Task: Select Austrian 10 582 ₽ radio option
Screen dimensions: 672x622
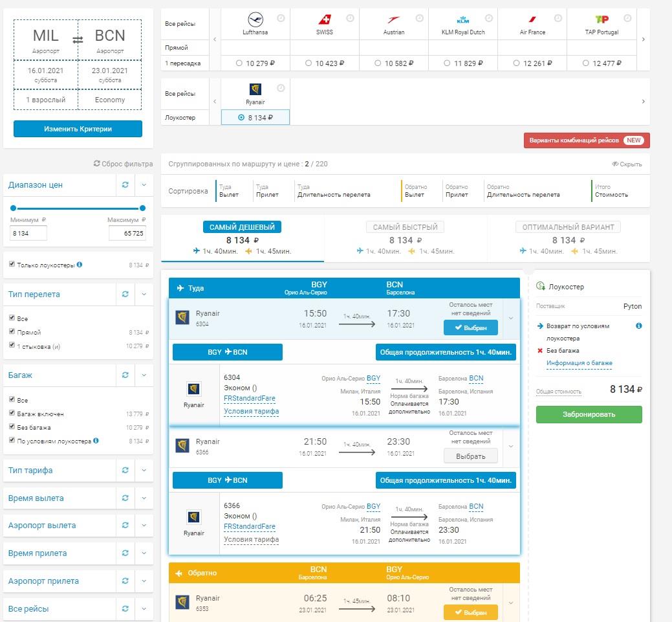Action: pos(378,63)
